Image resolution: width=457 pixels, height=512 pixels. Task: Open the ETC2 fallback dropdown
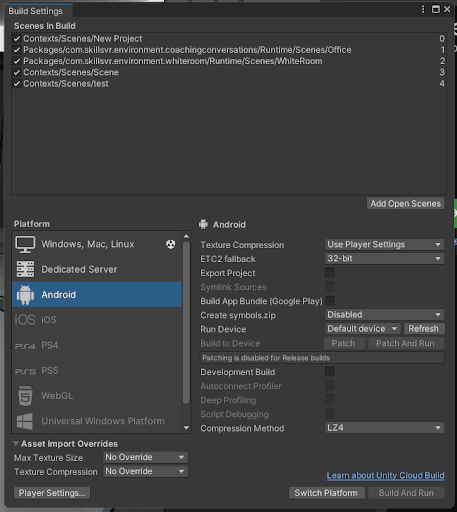[385, 259]
